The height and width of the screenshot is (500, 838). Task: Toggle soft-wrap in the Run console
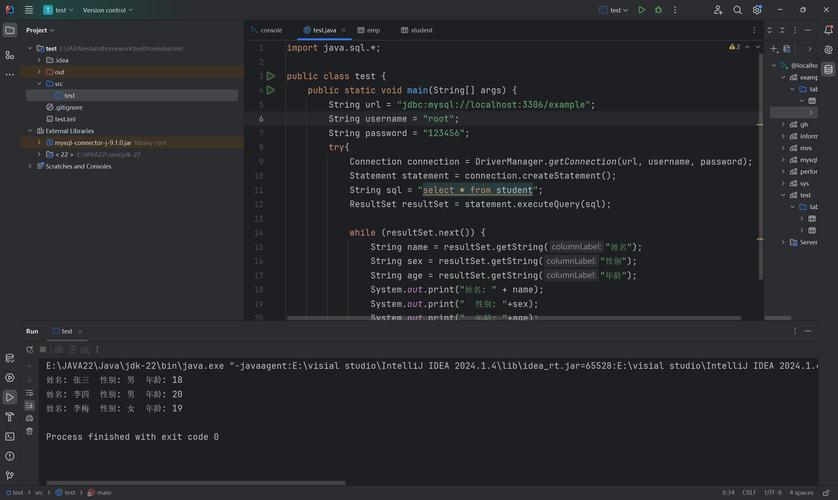30,392
